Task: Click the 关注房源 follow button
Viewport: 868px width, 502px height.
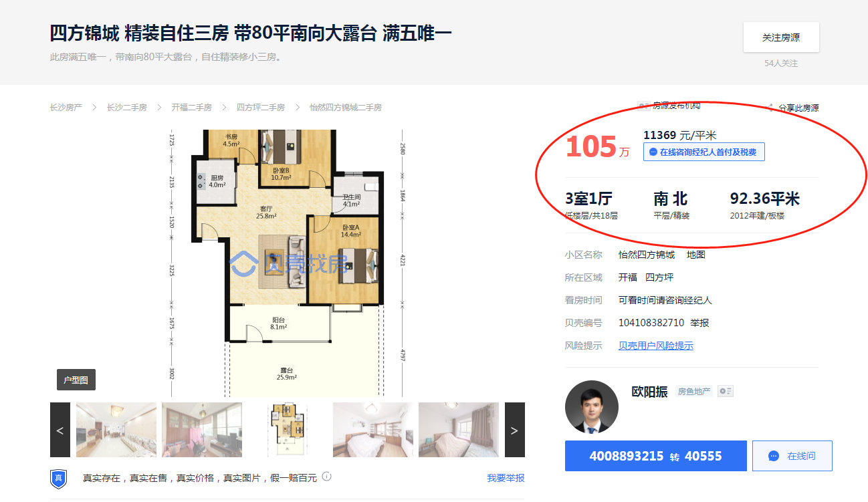Action: pyautogui.click(x=781, y=37)
